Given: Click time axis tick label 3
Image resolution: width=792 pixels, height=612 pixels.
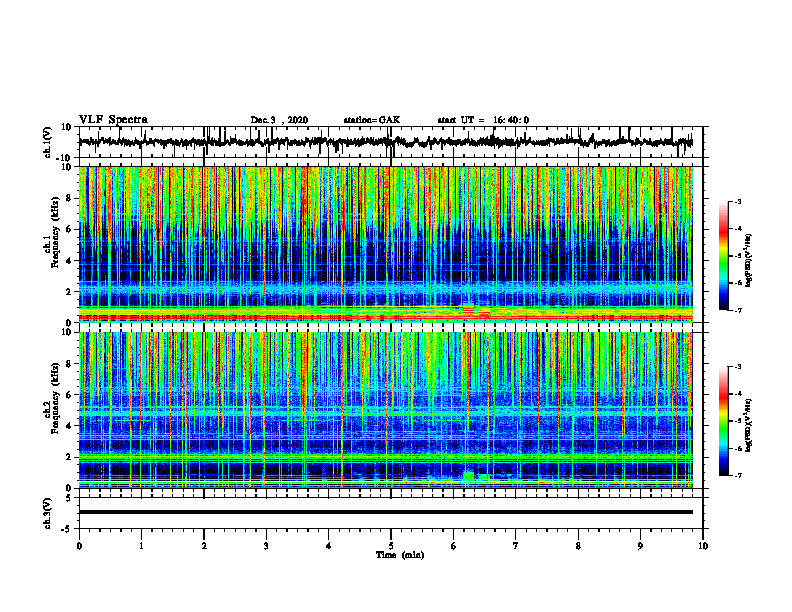Looking at the screenshot, I should pyautogui.click(x=266, y=546).
